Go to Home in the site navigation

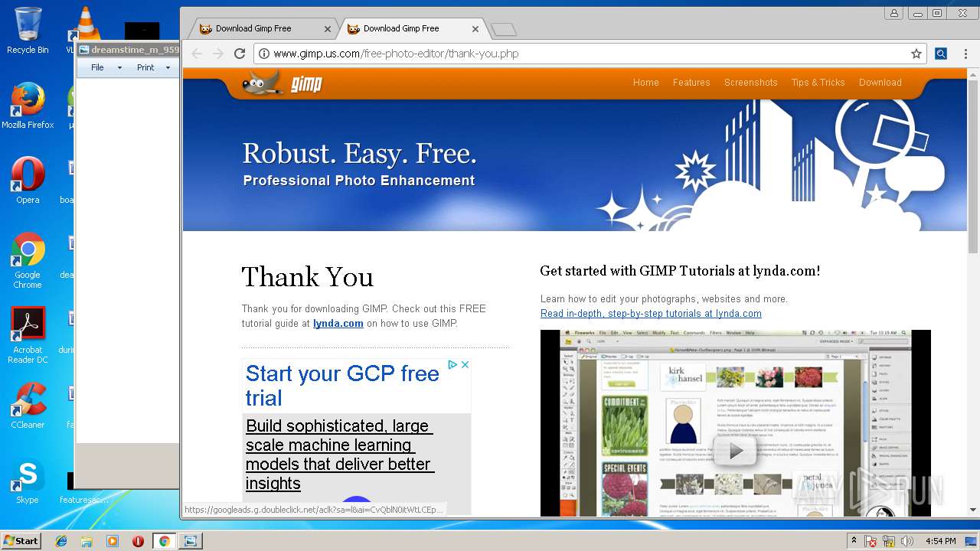645,83
